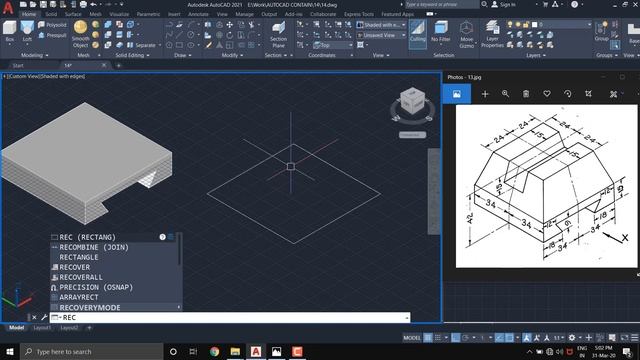
Task: Select the Line tool in Draw panel
Action: [179, 35]
